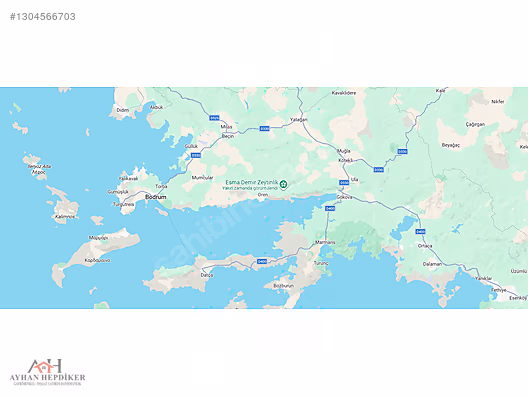Click the D400 shield just south of Gökova

point(330,208)
